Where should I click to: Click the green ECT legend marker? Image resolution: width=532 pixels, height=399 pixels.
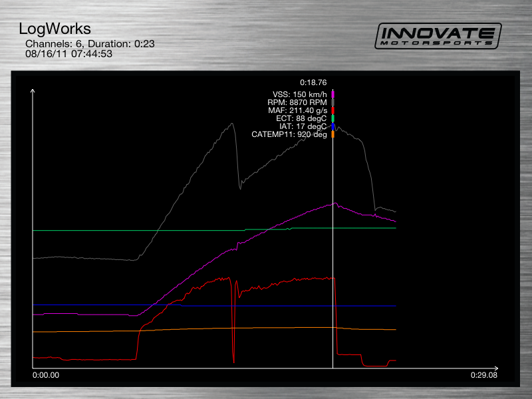tap(332, 118)
